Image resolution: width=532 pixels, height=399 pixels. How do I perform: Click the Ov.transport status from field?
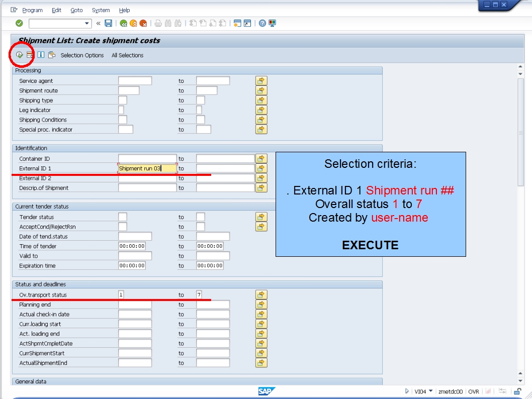121,295
